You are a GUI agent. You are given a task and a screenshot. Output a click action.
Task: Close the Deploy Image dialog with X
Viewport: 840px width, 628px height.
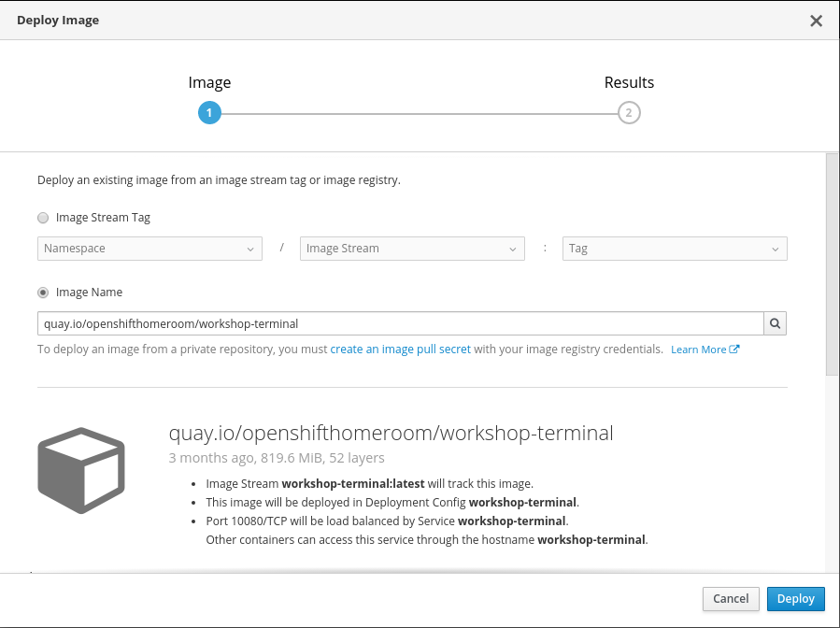[816, 21]
